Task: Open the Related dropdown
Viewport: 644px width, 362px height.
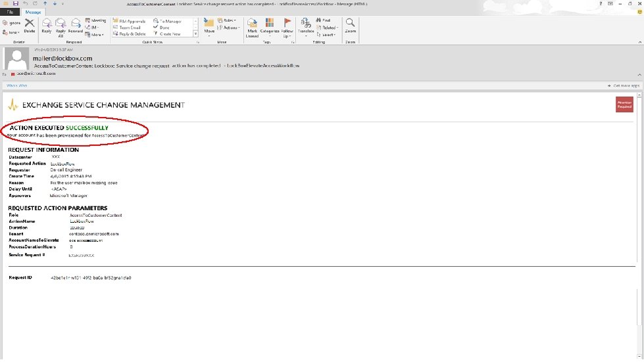Action: 328,28
